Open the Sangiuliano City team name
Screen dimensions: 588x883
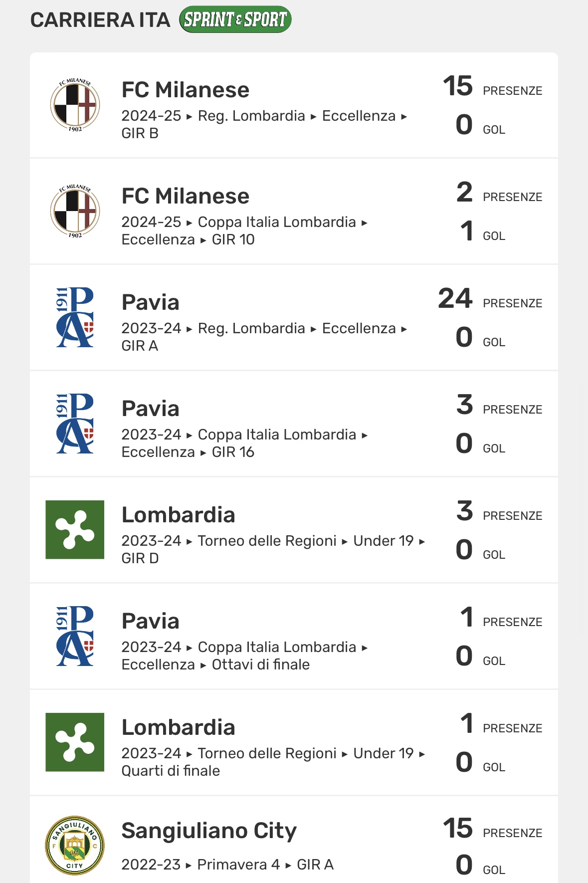(209, 831)
